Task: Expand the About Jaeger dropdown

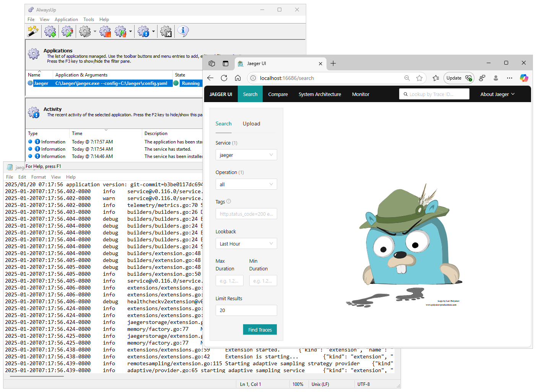Action: coord(497,94)
